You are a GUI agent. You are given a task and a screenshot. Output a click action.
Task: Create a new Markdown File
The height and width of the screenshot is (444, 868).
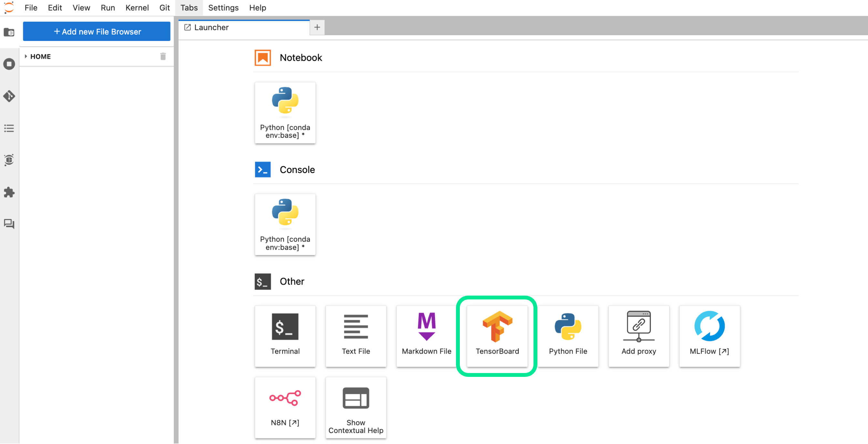pos(426,336)
